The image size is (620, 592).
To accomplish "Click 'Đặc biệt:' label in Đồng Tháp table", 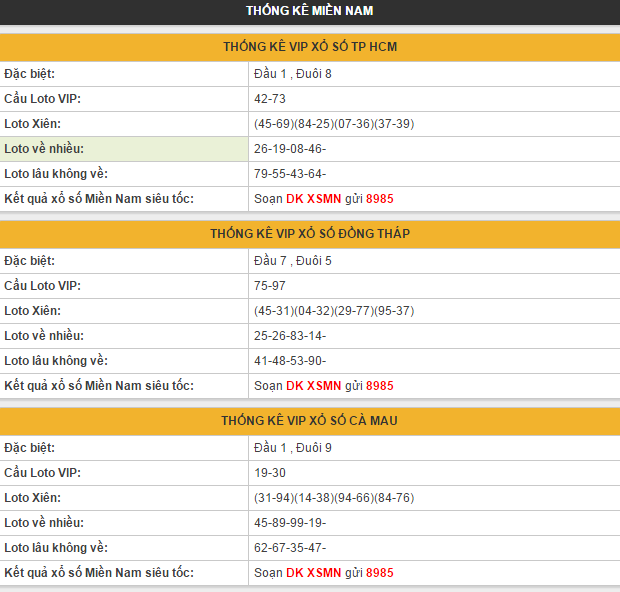I will pyautogui.click(x=29, y=261).
